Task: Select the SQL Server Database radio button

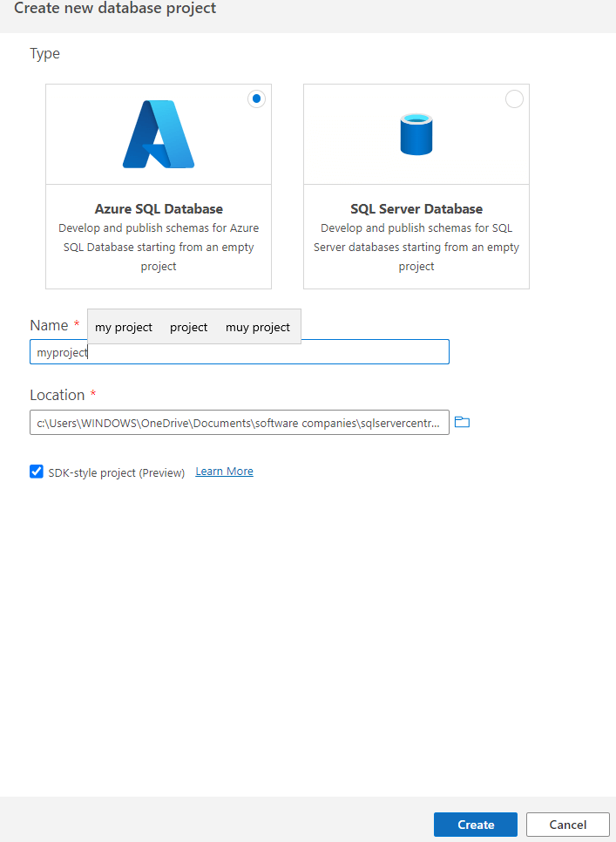Action: tap(514, 98)
